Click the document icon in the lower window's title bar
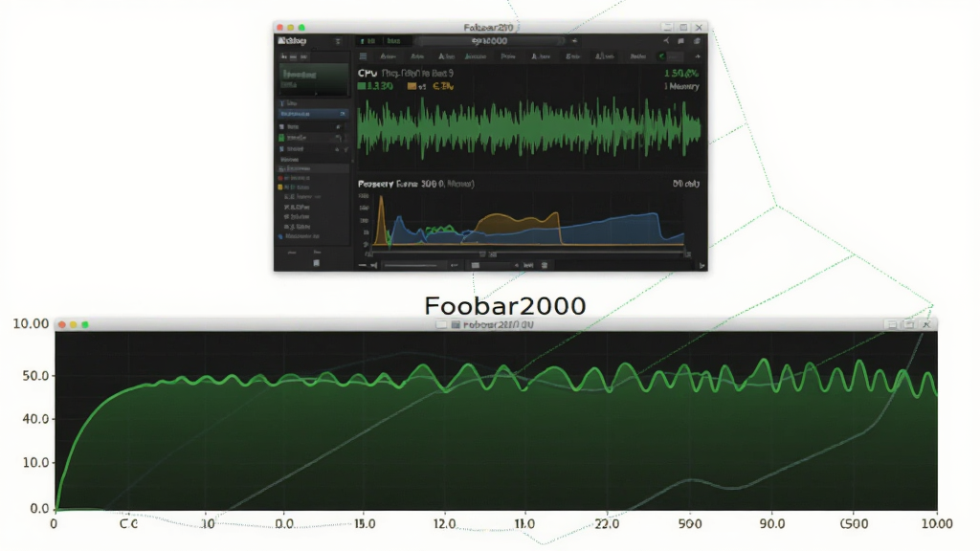The width and height of the screenshot is (980, 551). pyautogui.click(x=456, y=325)
